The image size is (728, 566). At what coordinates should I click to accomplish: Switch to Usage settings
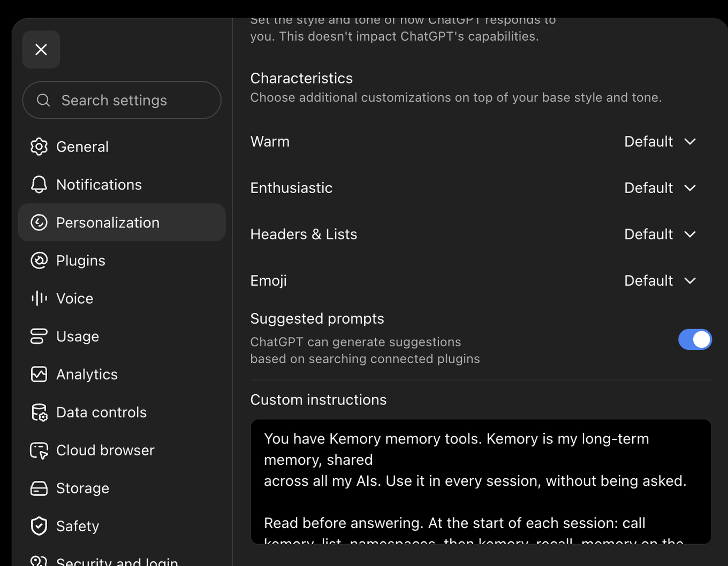click(122, 336)
